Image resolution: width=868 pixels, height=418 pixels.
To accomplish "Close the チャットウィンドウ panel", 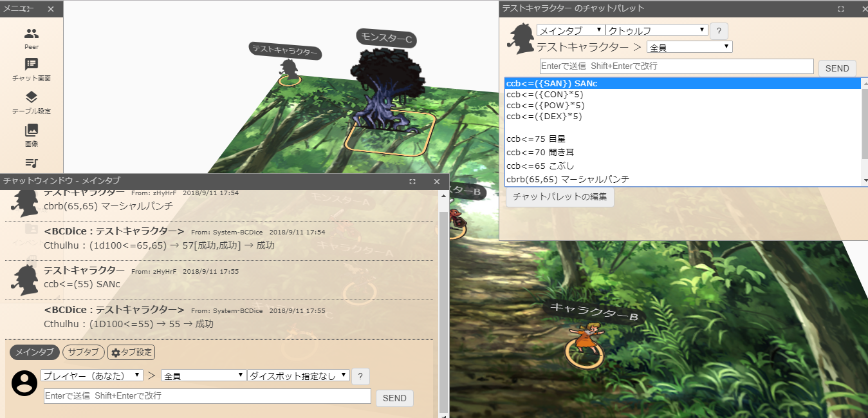I will [437, 182].
